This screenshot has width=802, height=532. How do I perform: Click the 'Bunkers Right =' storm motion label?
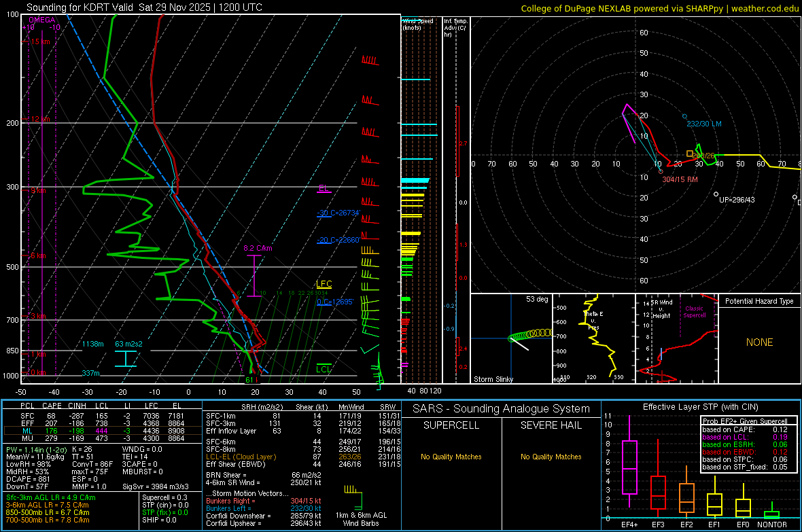point(230,501)
